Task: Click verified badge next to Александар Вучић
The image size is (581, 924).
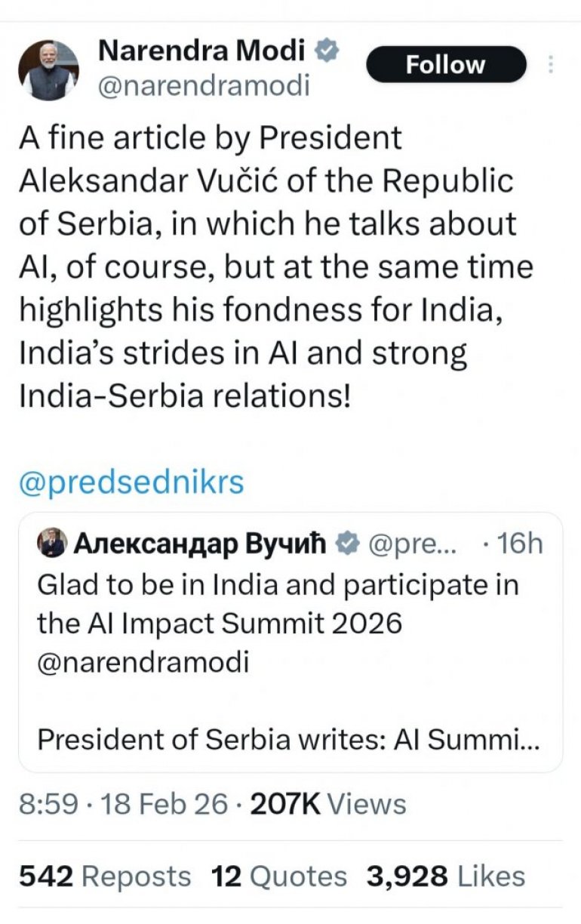Action: [x=348, y=543]
